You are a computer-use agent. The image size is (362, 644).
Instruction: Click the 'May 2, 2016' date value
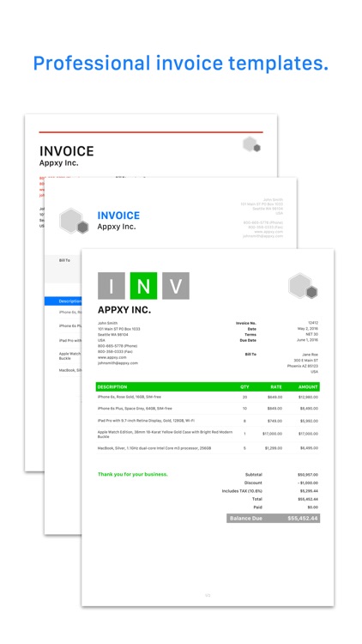pyautogui.click(x=308, y=329)
